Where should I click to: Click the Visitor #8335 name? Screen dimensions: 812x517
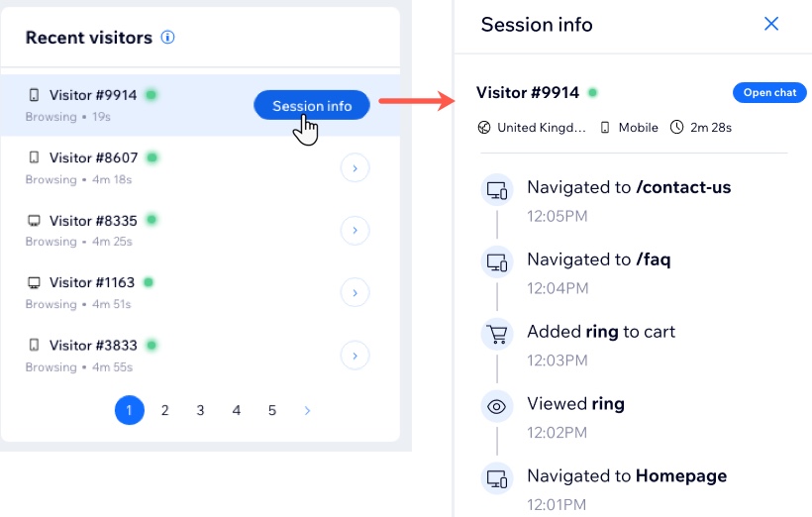coord(93,221)
